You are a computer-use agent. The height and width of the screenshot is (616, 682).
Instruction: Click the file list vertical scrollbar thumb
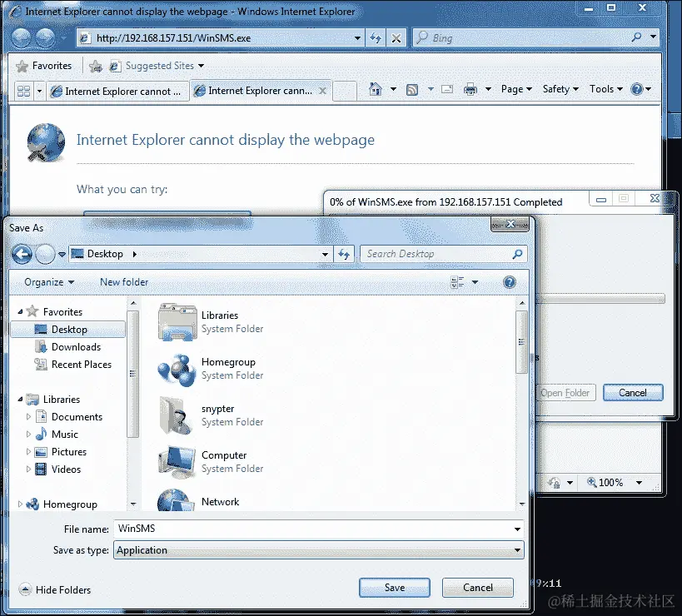[521, 341]
